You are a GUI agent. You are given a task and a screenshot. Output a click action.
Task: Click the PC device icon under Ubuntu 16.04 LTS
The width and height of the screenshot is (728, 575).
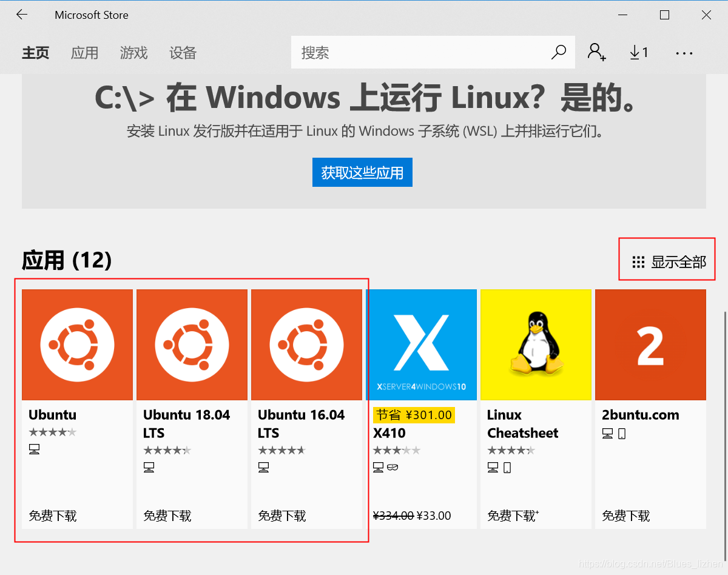(x=263, y=468)
